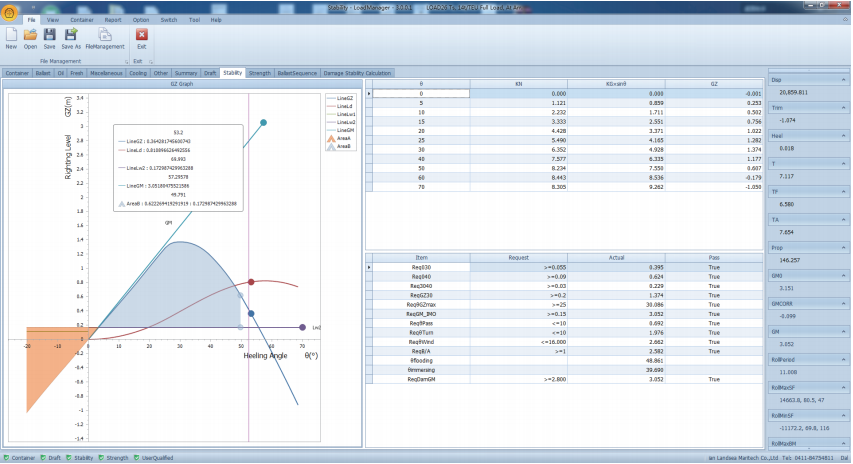The width and height of the screenshot is (853, 464).
Task: Click the red Exit icon
Action: click(141, 35)
